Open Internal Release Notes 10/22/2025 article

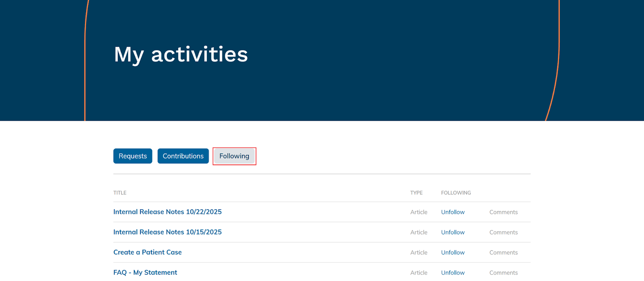tap(167, 212)
